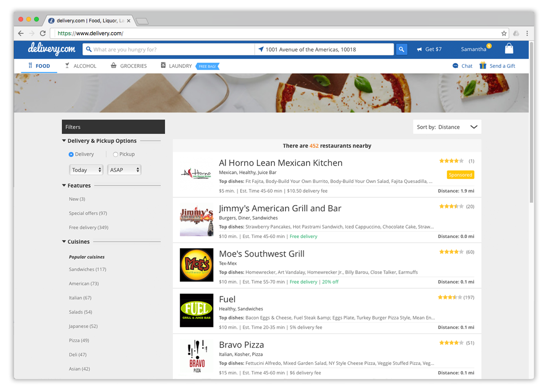Open Jimmy's American Grill and Bar title
Screen dimensions: 546x392
pyautogui.click(x=280, y=208)
